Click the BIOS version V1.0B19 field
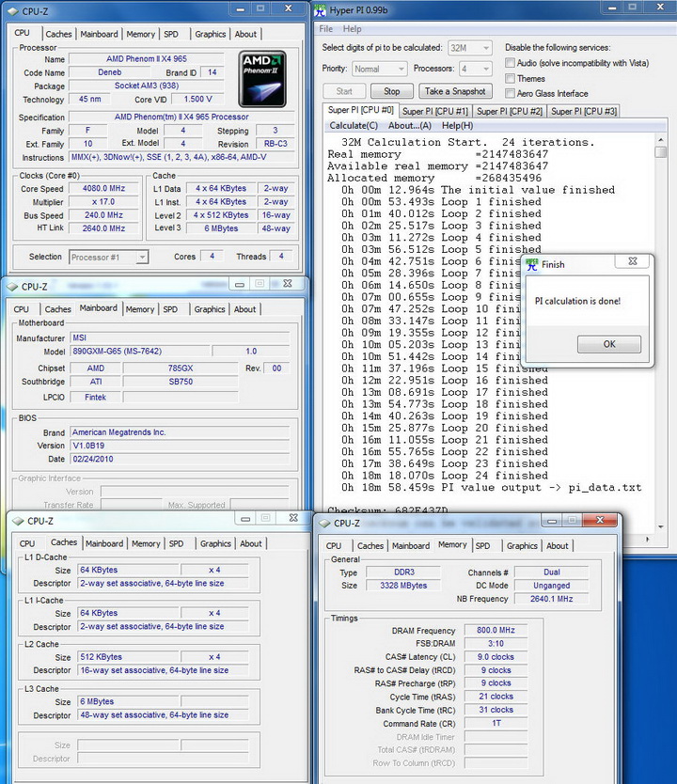The width and height of the screenshot is (677, 784). [x=180, y=445]
